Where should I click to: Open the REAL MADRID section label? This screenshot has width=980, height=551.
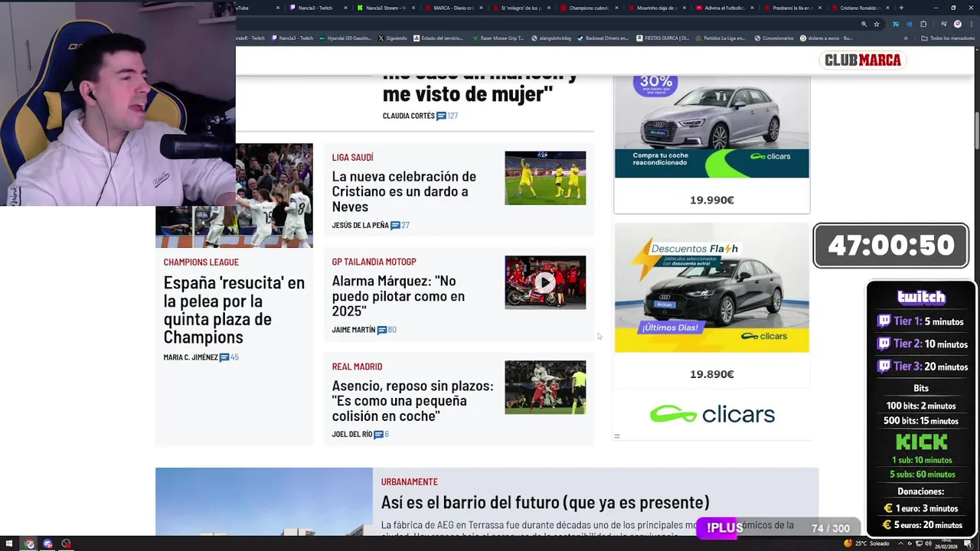coord(357,367)
